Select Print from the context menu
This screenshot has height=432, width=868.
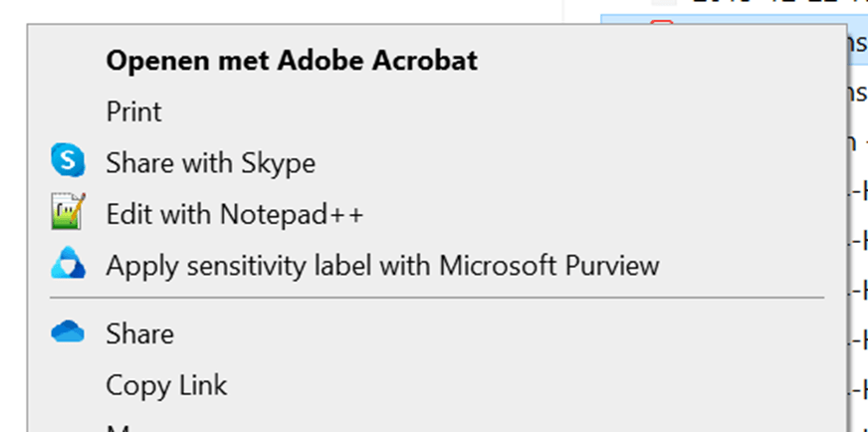[133, 111]
